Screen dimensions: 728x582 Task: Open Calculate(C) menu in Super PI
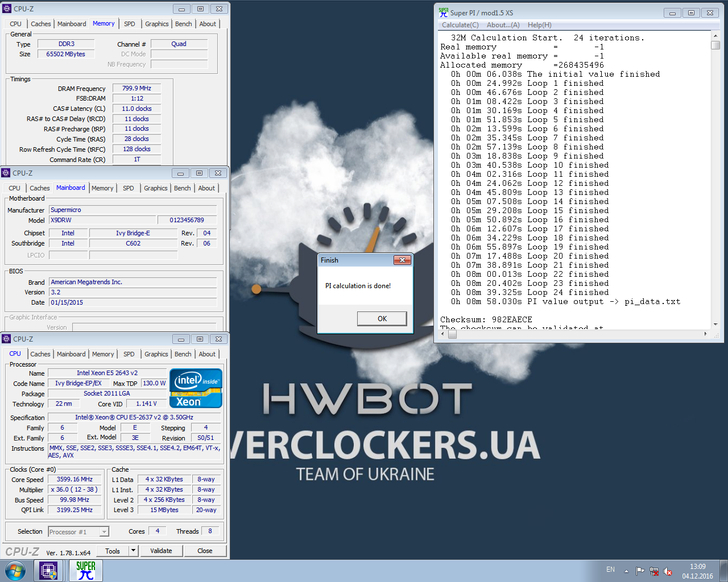point(460,25)
